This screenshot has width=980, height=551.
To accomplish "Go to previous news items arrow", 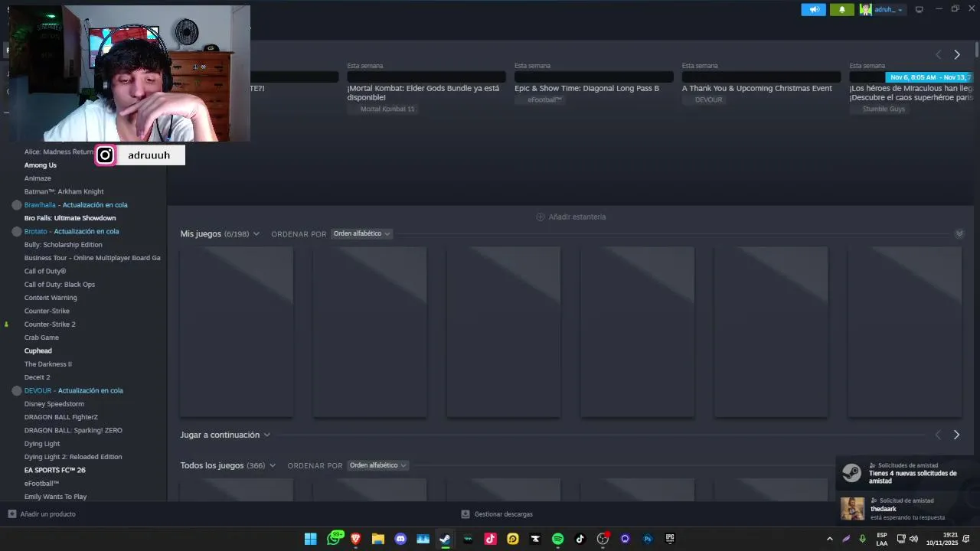I will 938,54.
